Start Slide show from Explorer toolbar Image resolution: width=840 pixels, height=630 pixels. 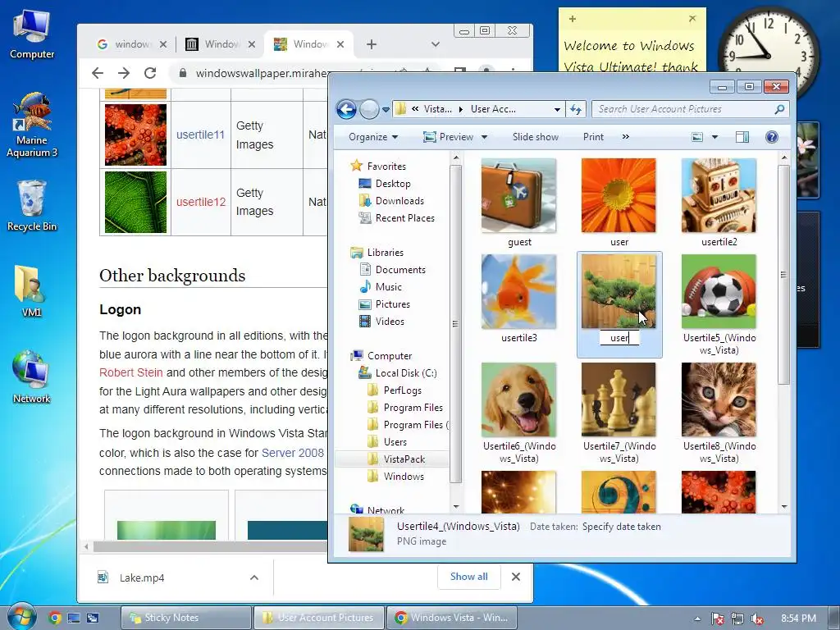point(535,137)
